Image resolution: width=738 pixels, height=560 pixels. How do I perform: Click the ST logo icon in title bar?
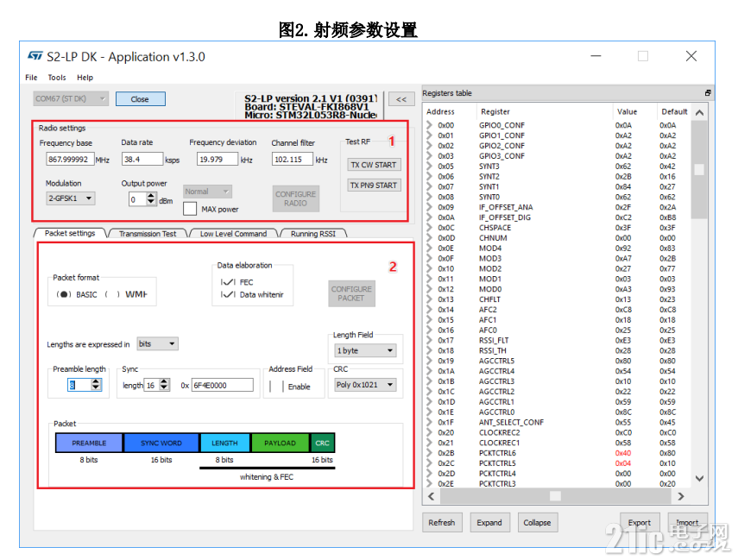click(35, 55)
